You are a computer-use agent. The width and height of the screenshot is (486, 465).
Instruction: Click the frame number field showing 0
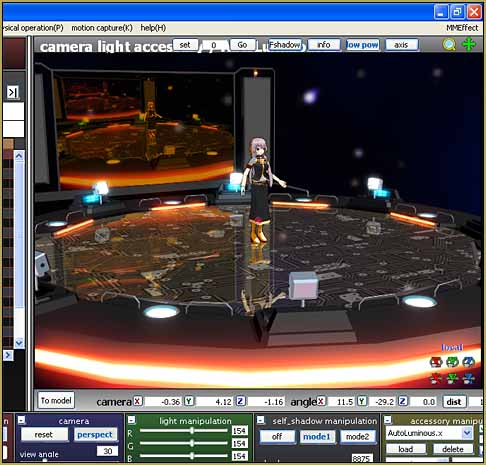click(214, 45)
